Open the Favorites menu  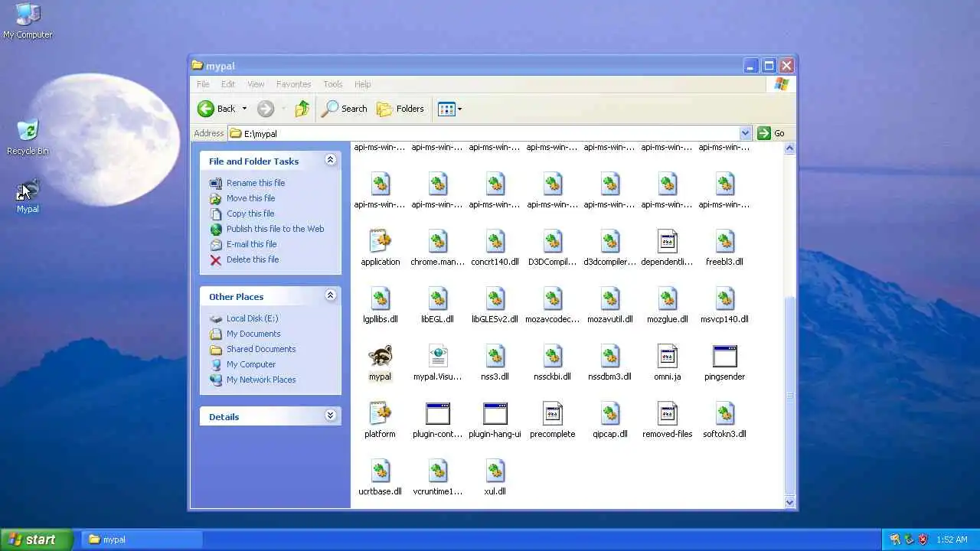[x=293, y=84]
